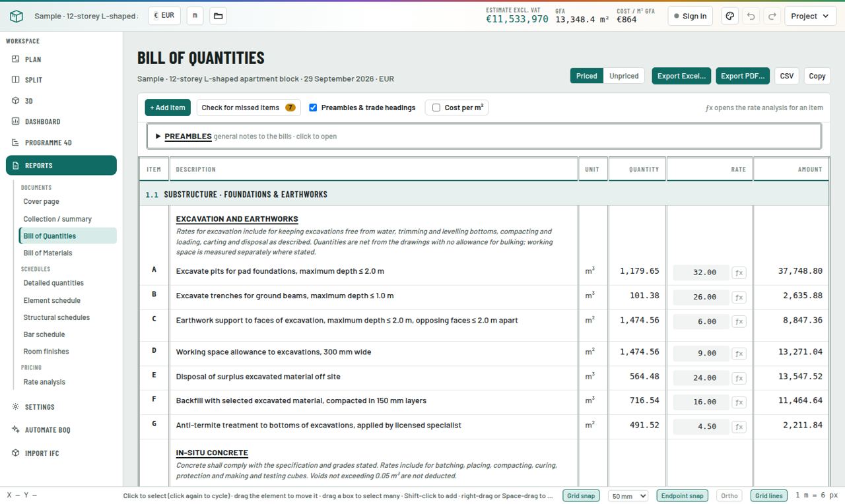Go to the Plan workspace
Viewport: 845px width, 504px height.
61,59
